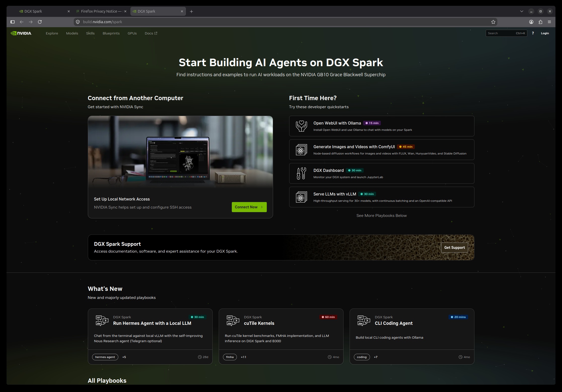Click the Connect Now button
The image size is (562, 392).
(x=249, y=207)
